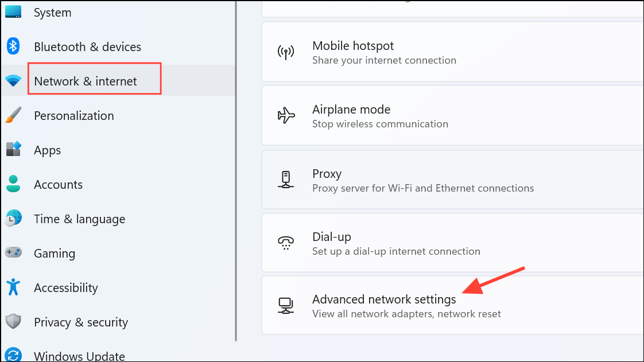
Task: Open Mobile hotspot settings
Action: pos(453,52)
